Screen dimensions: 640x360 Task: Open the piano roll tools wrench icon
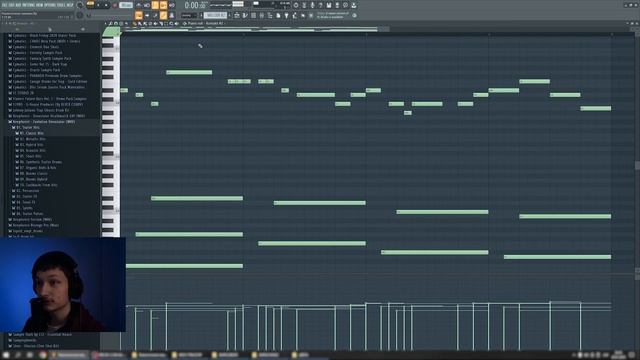click(x=110, y=23)
